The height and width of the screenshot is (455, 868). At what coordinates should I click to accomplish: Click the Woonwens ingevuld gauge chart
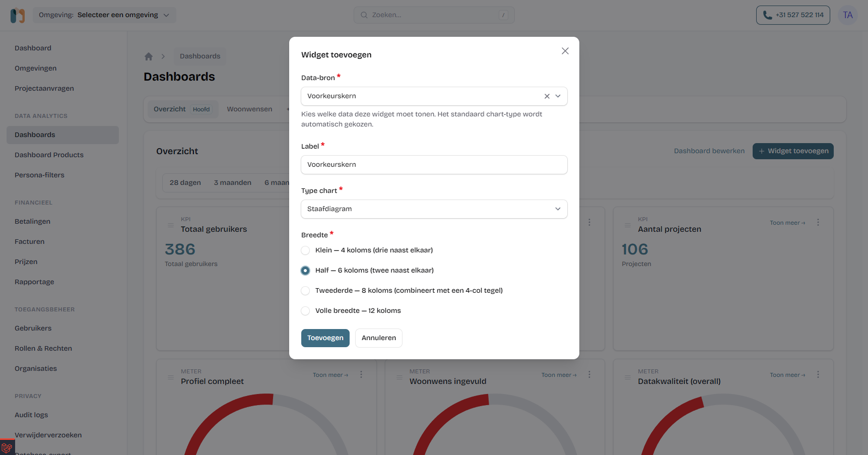495,424
